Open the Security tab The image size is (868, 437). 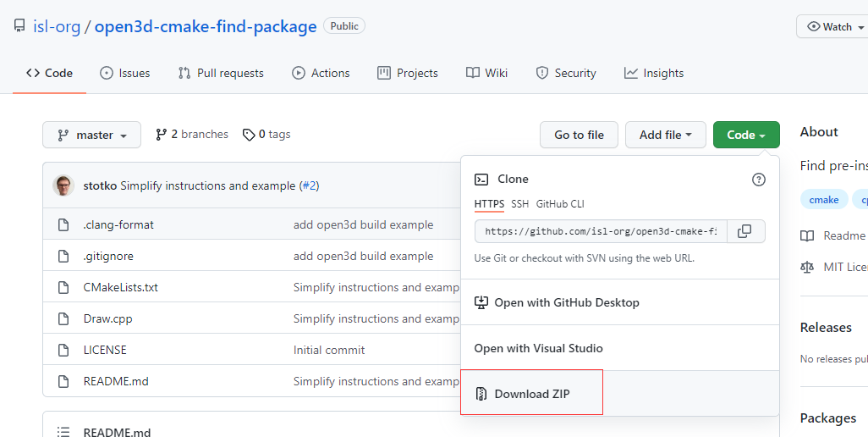click(x=566, y=73)
